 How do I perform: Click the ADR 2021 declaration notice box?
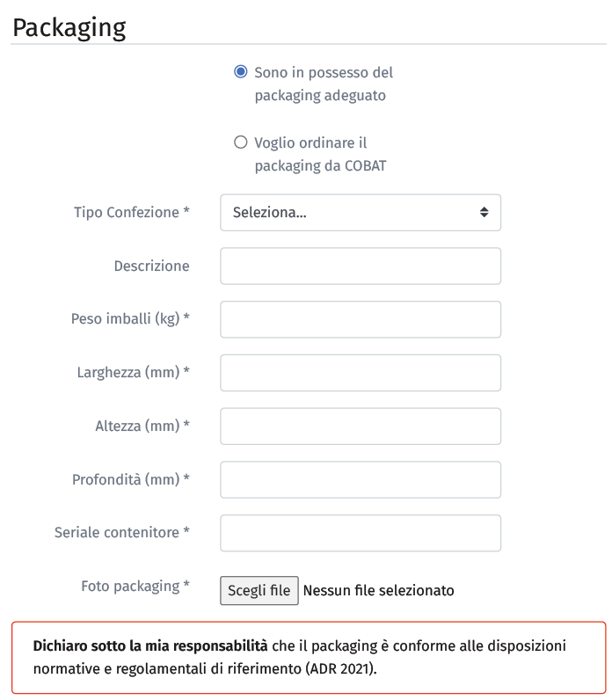point(308,657)
